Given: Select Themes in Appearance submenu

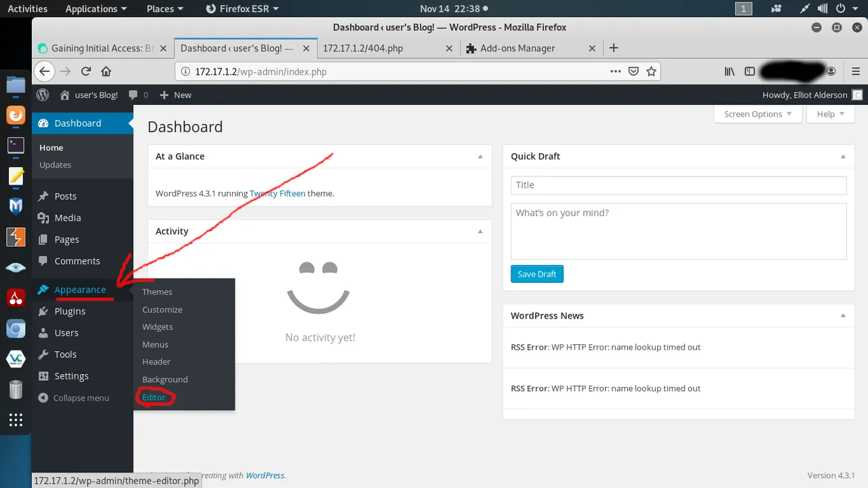Looking at the screenshot, I should click(157, 292).
